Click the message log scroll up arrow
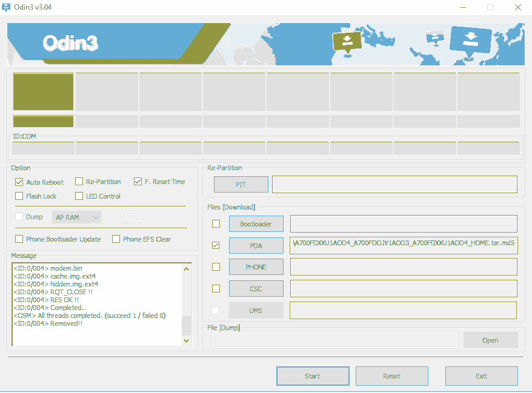The height and width of the screenshot is (393, 532). click(186, 269)
